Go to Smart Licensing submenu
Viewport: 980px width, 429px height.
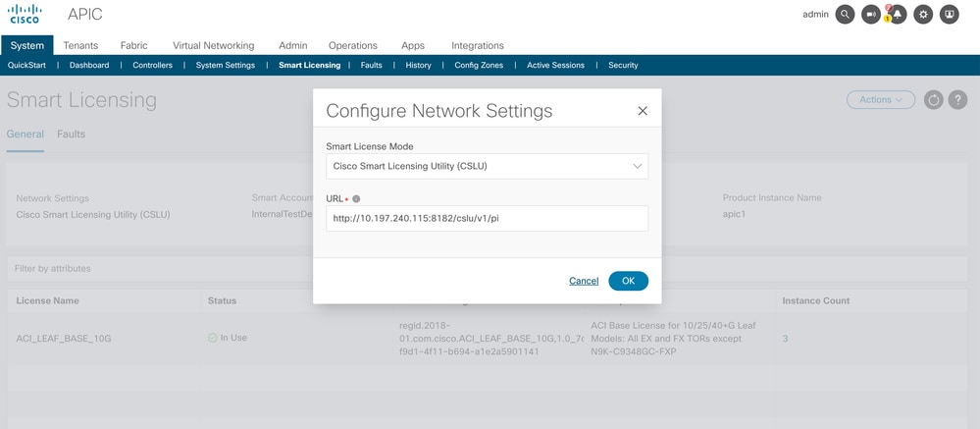309,65
